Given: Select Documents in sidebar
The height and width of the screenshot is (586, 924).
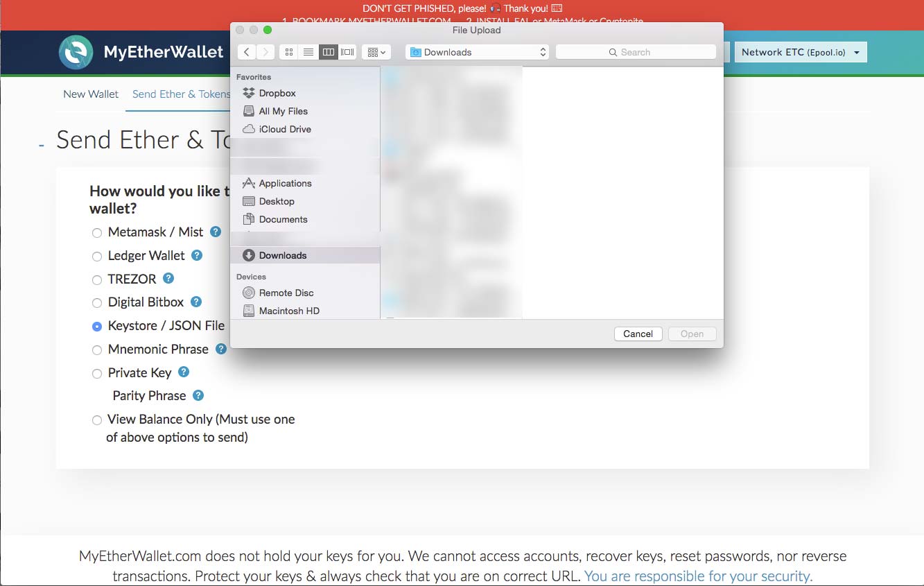Looking at the screenshot, I should [x=305, y=219].
